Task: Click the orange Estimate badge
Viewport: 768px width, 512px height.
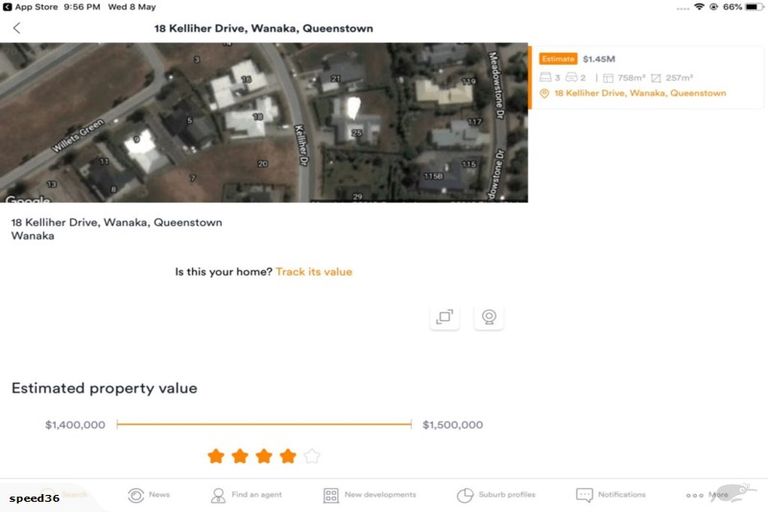Action: (558, 59)
